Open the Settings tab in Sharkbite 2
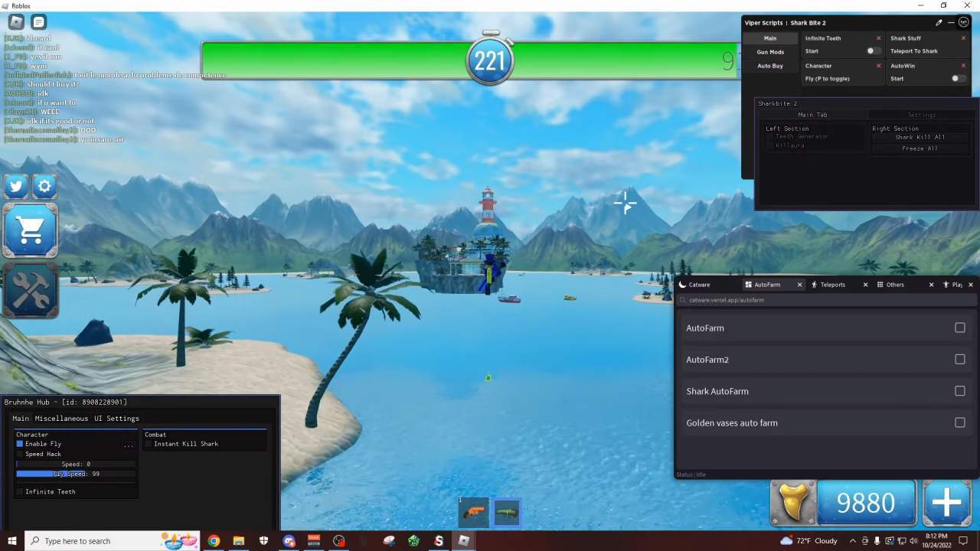The width and height of the screenshot is (980, 551). tap(922, 115)
